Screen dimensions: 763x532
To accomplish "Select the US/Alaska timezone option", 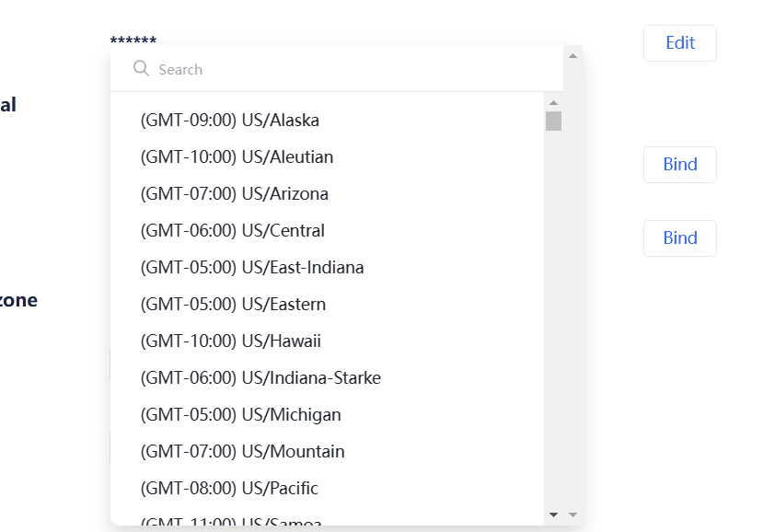I will [229, 120].
